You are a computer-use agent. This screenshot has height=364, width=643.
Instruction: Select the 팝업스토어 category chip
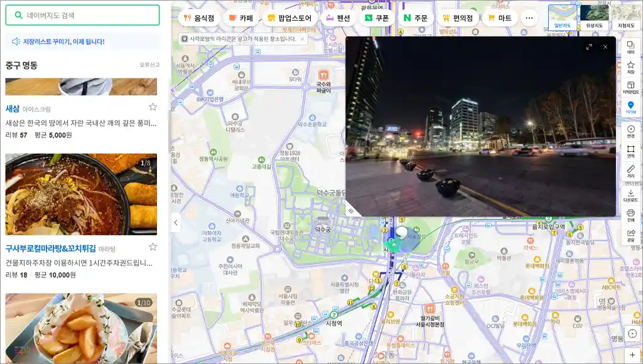(289, 18)
